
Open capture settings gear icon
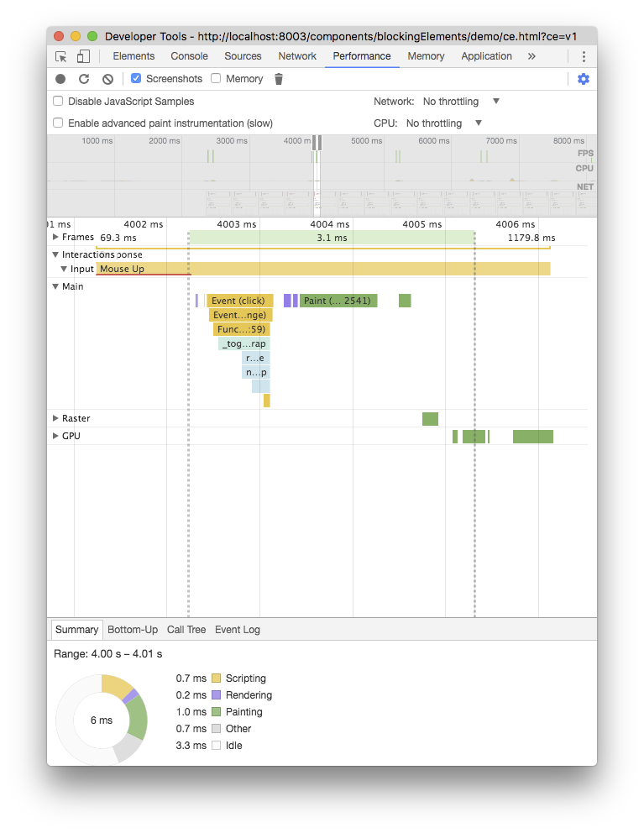point(584,79)
